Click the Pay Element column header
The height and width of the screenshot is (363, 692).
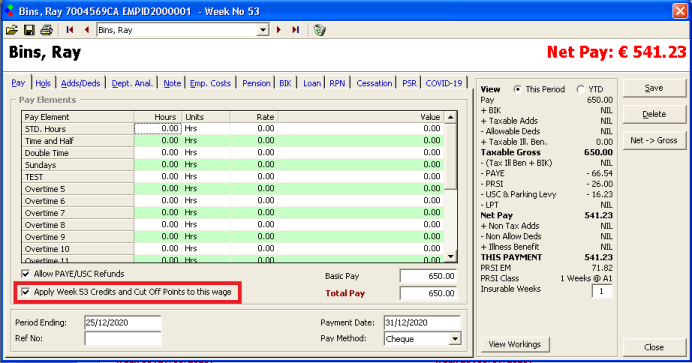pos(78,117)
